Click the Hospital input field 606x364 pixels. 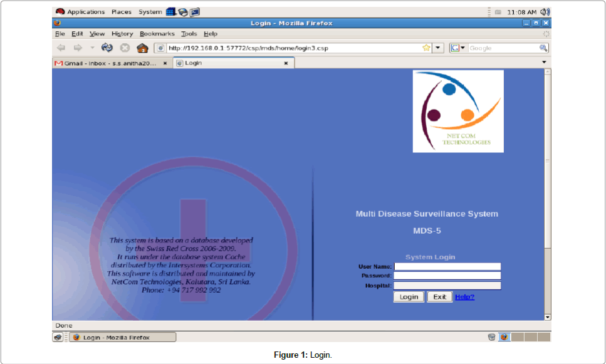pyautogui.click(x=447, y=286)
